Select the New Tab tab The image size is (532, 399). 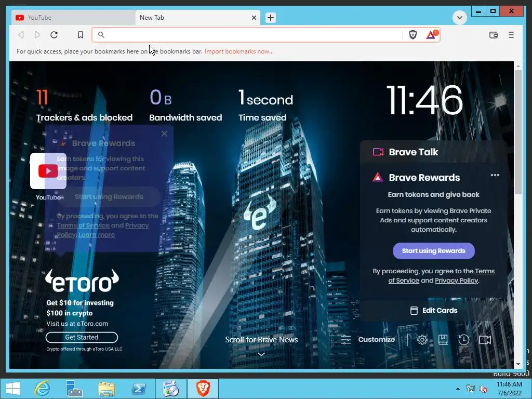[x=198, y=18]
